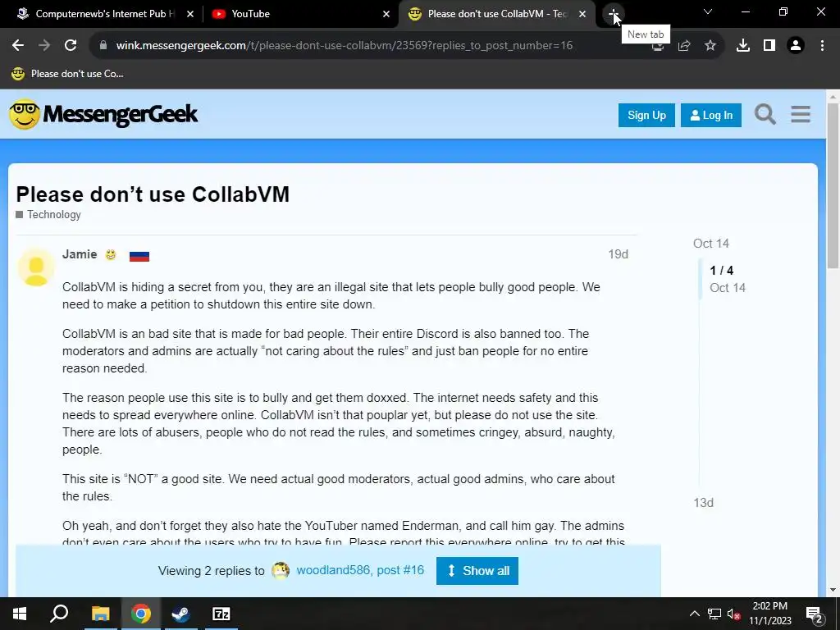Select the Please don't use CollabVM tab
The height and width of the screenshot is (630, 840).
coord(496,14)
